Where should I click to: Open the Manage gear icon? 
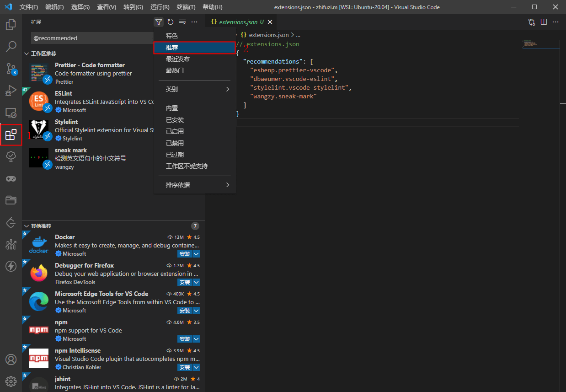coord(11,381)
